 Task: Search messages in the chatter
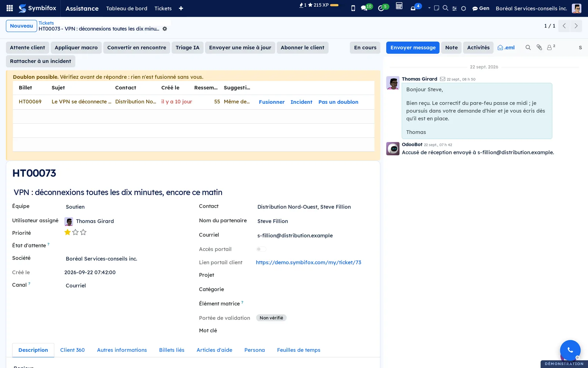point(528,47)
